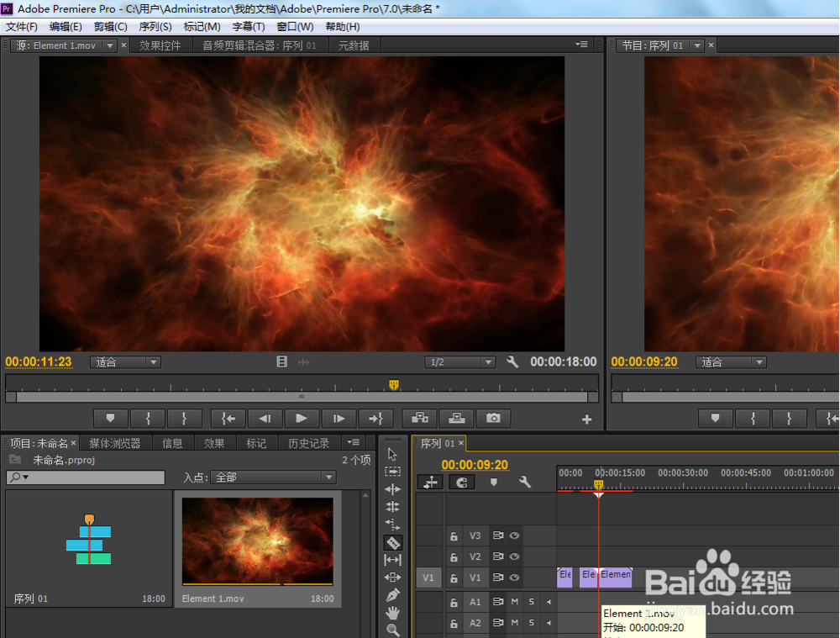Screen dimensions: 840x638
Task: Click Source monitor playhead marker
Action: pyautogui.click(x=394, y=384)
